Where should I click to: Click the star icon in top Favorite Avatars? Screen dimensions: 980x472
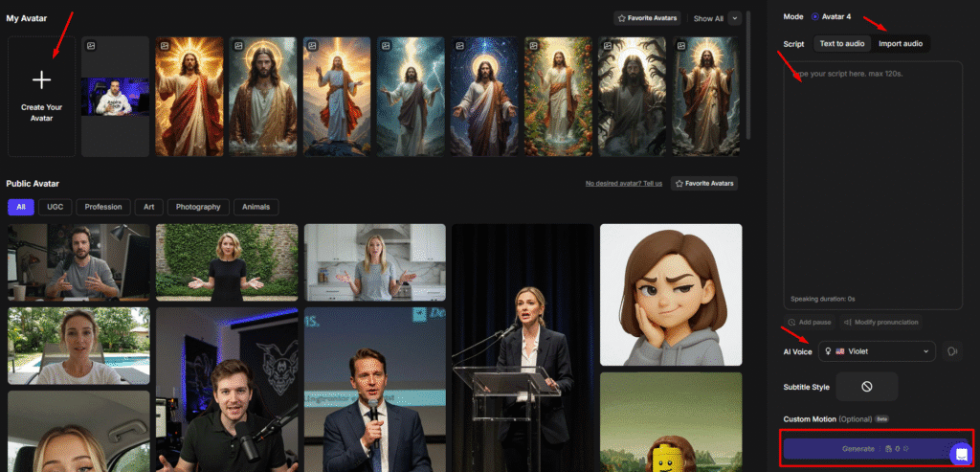[622, 18]
